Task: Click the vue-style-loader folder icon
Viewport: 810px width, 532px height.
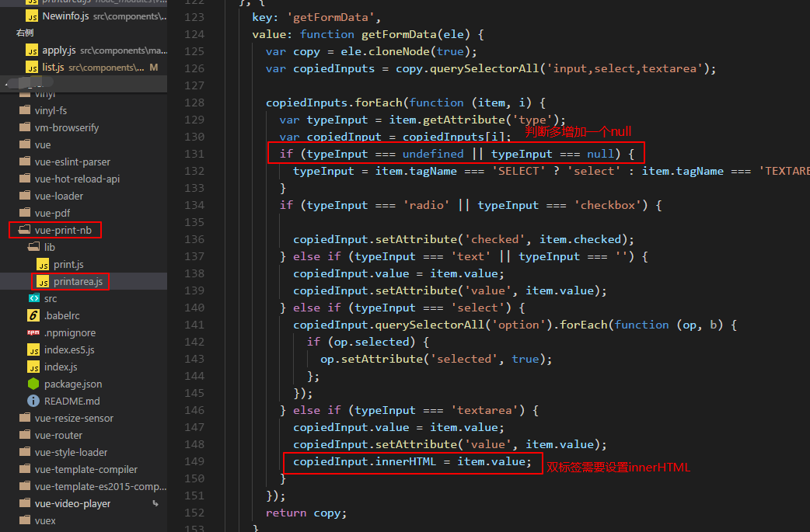Action: (x=25, y=451)
